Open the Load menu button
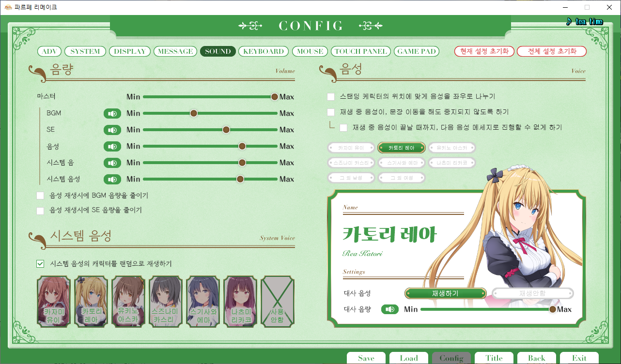 click(x=409, y=358)
